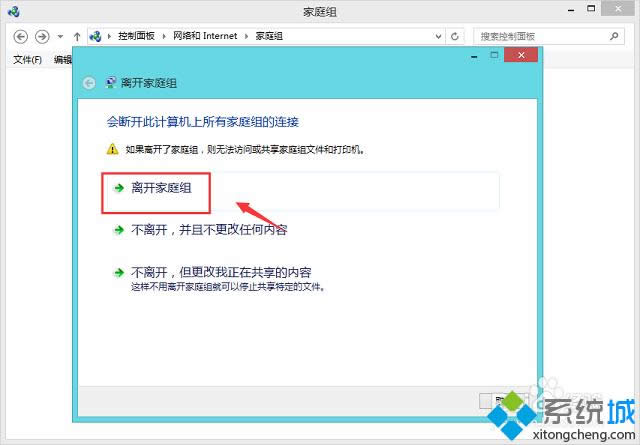Click the control panel icon in address bar
640x445 pixels.
coord(95,36)
